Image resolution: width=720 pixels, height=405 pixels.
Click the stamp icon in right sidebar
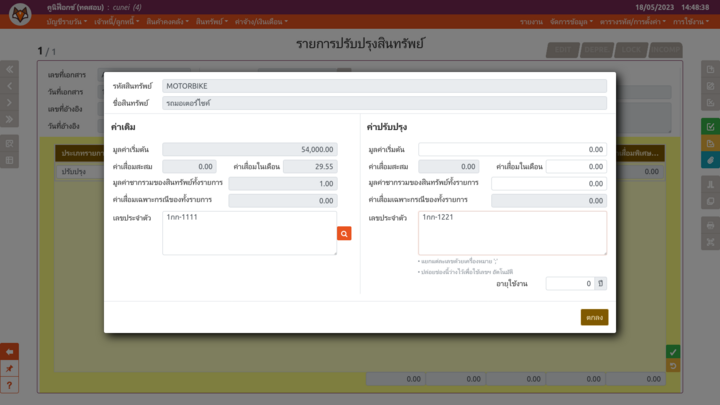[x=710, y=184]
